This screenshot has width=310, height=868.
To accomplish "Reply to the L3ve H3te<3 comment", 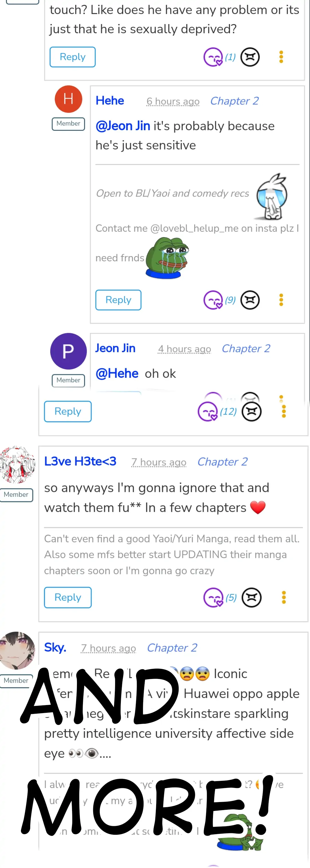I will pos(68,598).
